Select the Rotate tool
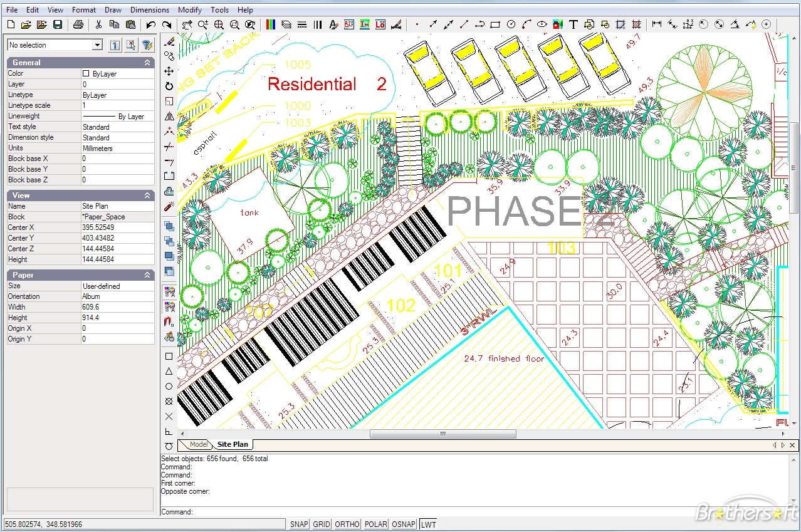The image size is (801, 532). [169, 85]
